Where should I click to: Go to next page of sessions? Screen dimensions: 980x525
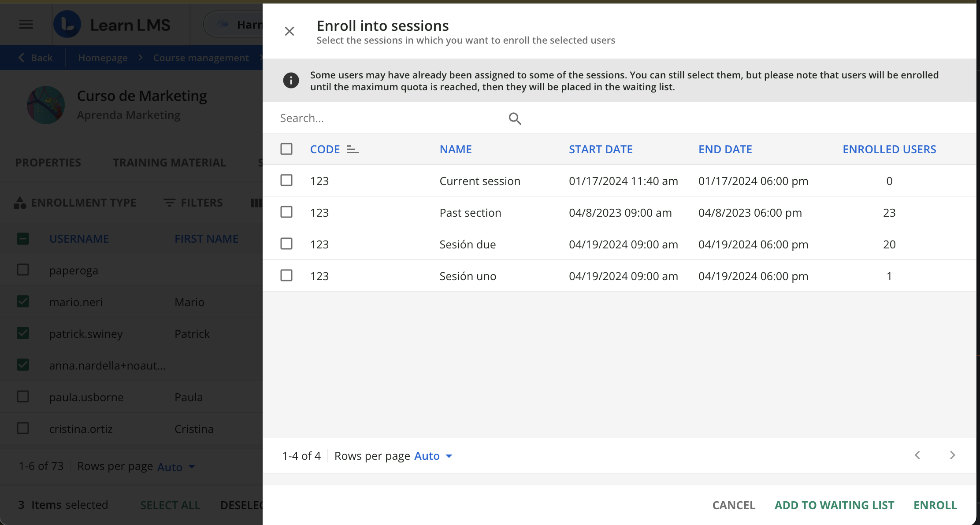(952, 455)
